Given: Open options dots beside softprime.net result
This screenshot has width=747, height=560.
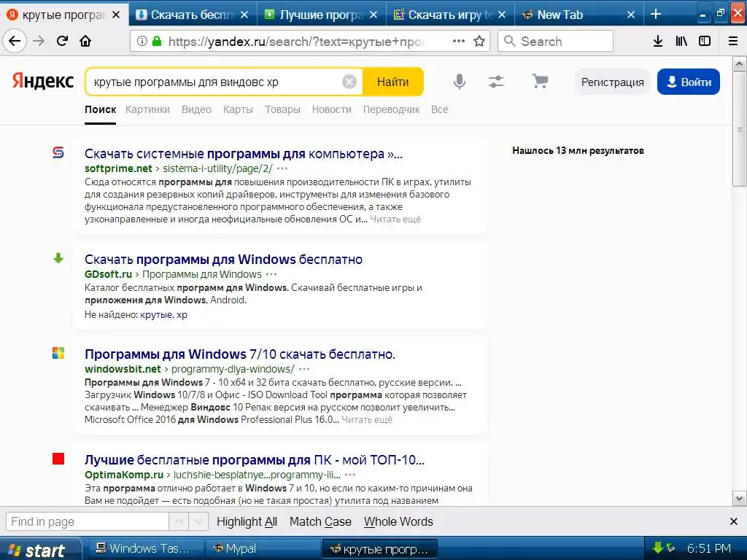Looking at the screenshot, I should [282, 168].
